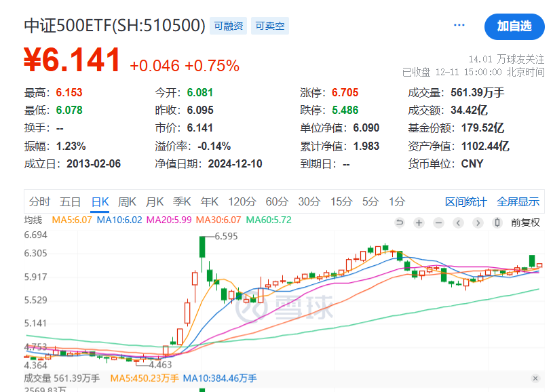Viewport: 553px width, 392px height.
Task: Click the 加自选 add-to-watchlist button
Action: click(x=514, y=26)
